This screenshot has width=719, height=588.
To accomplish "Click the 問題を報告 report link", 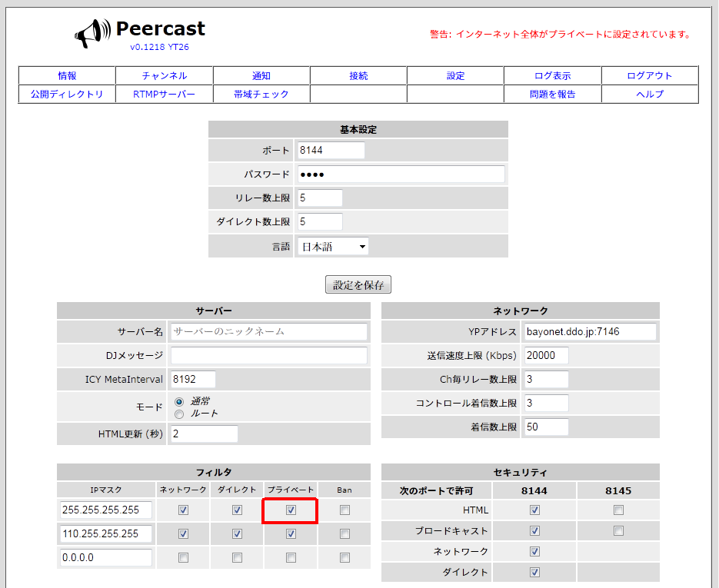I will tap(551, 93).
